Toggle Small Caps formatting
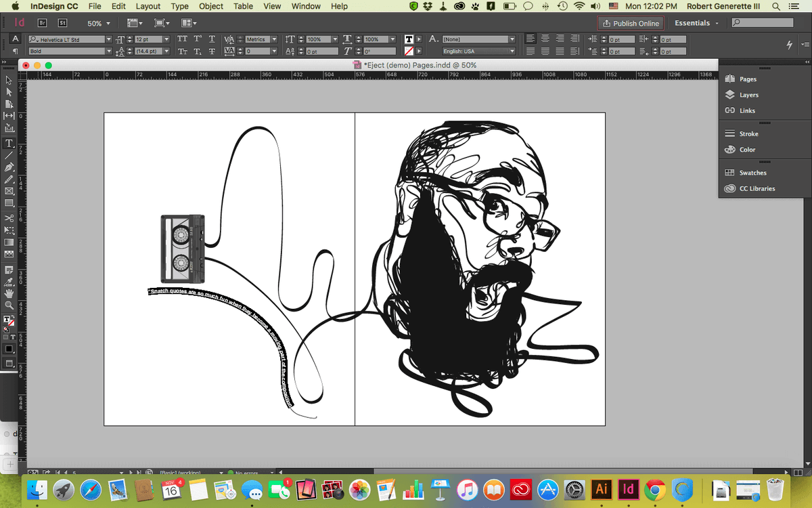The width and height of the screenshot is (812, 508). [x=182, y=51]
